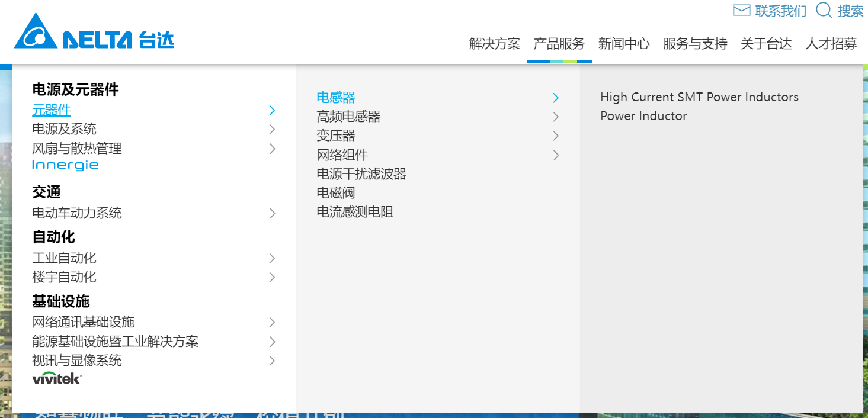Expand the 高频电感器 arrow

(x=556, y=117)
